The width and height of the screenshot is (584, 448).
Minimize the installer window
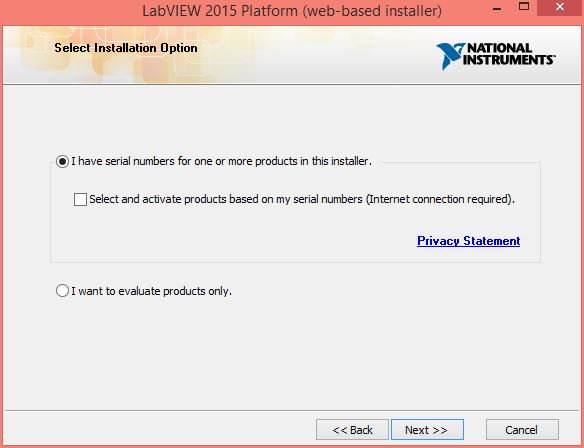tap(496, 8)
